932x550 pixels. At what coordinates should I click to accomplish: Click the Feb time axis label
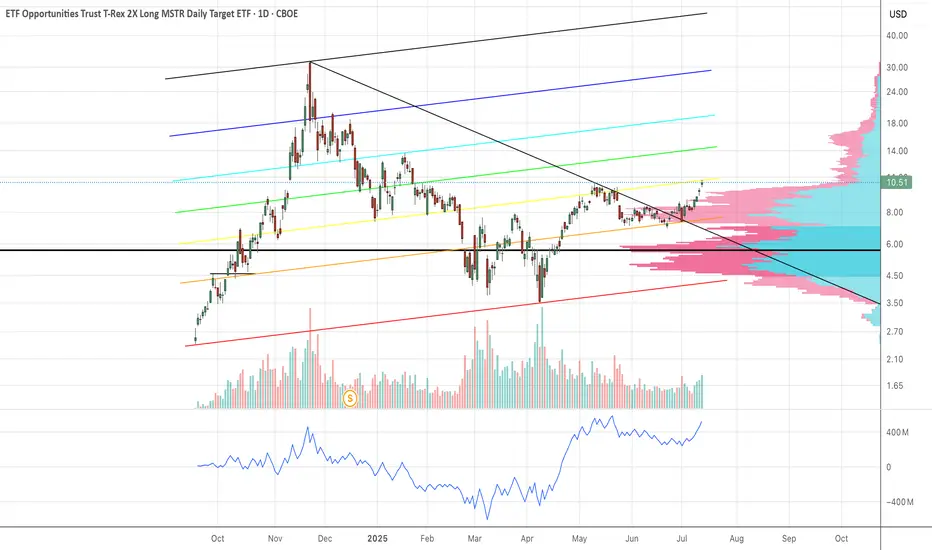click(427, 539)
